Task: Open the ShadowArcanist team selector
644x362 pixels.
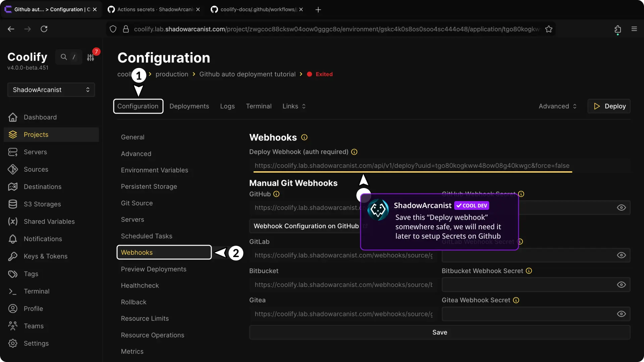Action: 50,89
